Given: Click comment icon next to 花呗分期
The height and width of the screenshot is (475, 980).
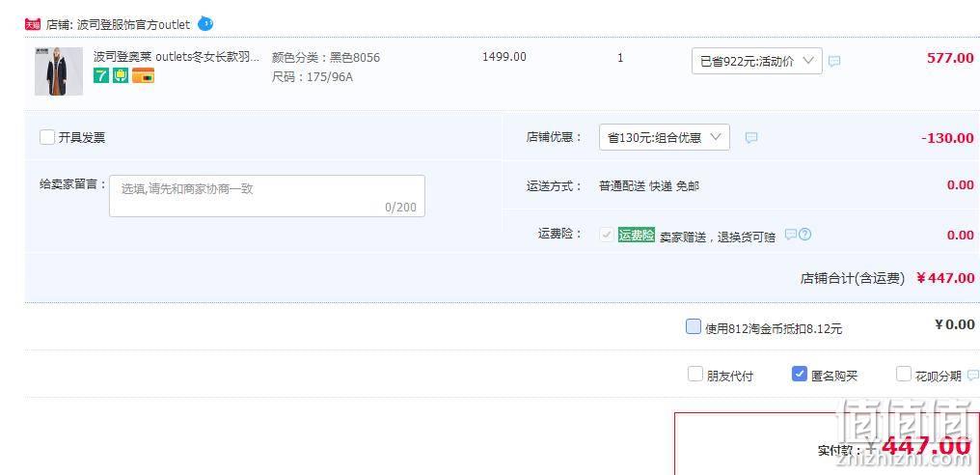Looking at the screenshot, I should click(972, 376).
